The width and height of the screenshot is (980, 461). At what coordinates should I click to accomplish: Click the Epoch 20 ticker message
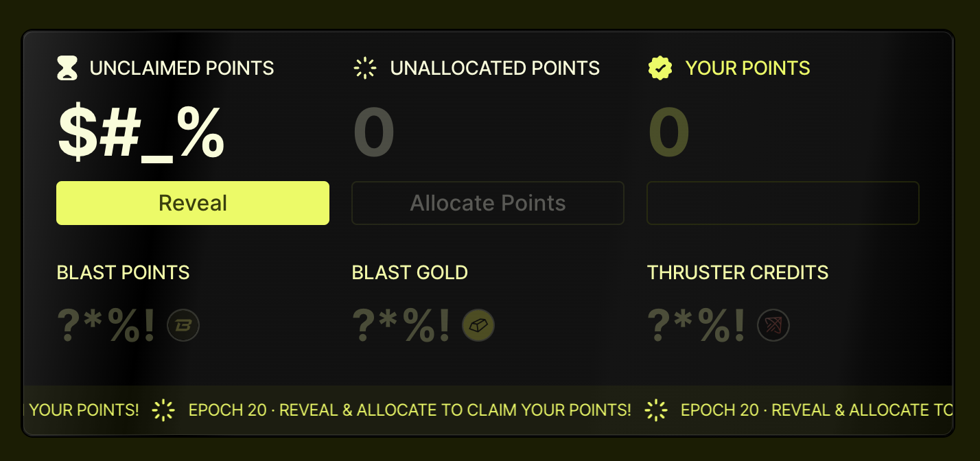pos(410,410)
